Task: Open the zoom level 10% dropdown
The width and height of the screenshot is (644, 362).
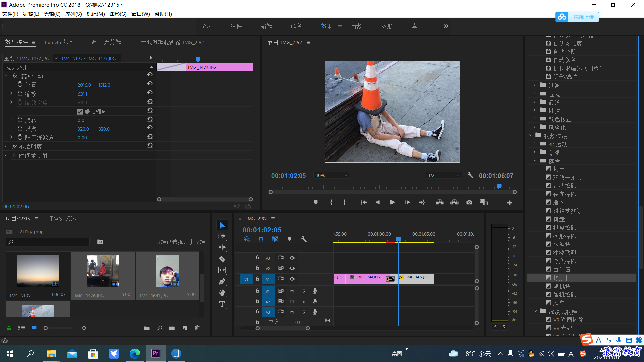Action: [x=331, y=175]
